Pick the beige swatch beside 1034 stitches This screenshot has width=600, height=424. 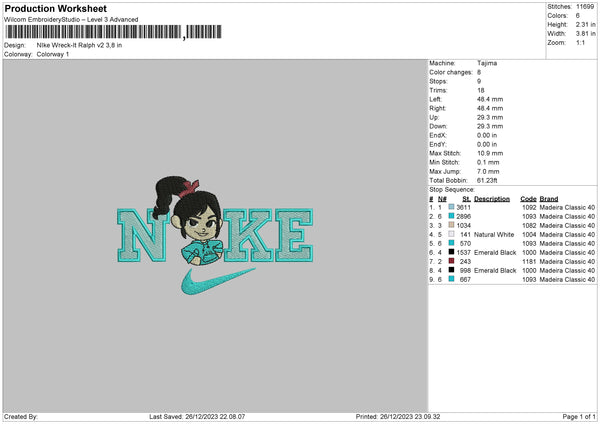(x=451, y=225)
